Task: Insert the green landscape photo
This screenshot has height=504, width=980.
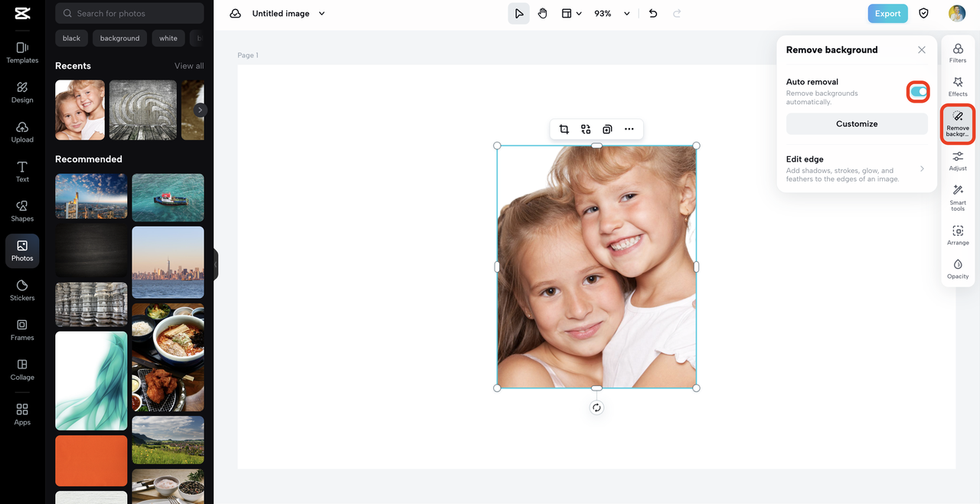Action: pyautogui.click(x=168, y=440)
